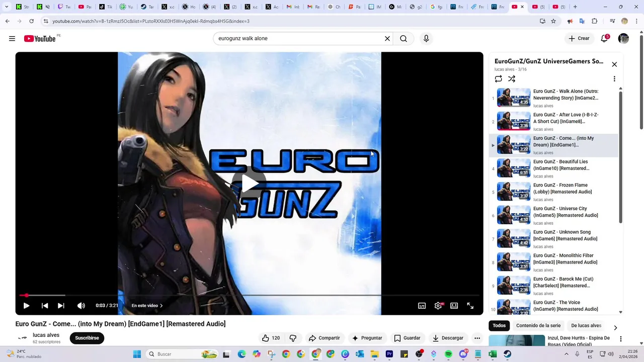Click the Descargar button
The width and height of the screenshot is (644, 362).
448,338
